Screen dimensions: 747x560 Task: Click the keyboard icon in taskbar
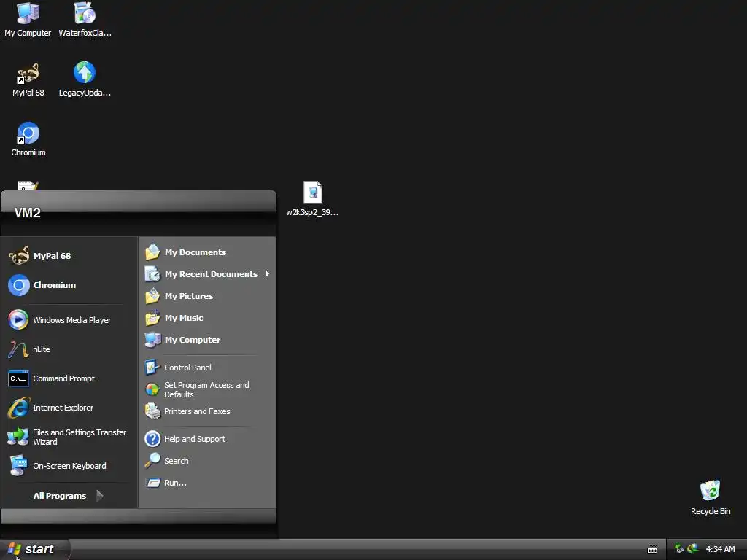652,550
